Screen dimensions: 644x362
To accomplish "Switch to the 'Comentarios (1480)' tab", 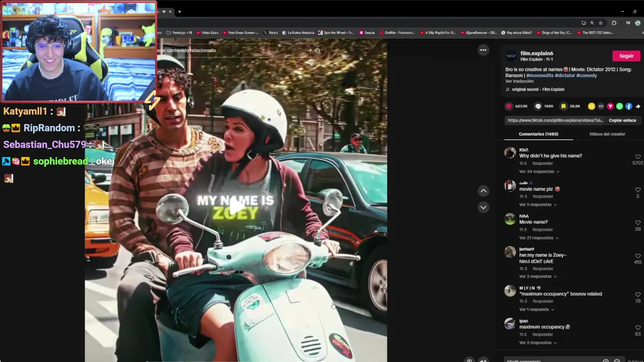I will tap(538, 134).
